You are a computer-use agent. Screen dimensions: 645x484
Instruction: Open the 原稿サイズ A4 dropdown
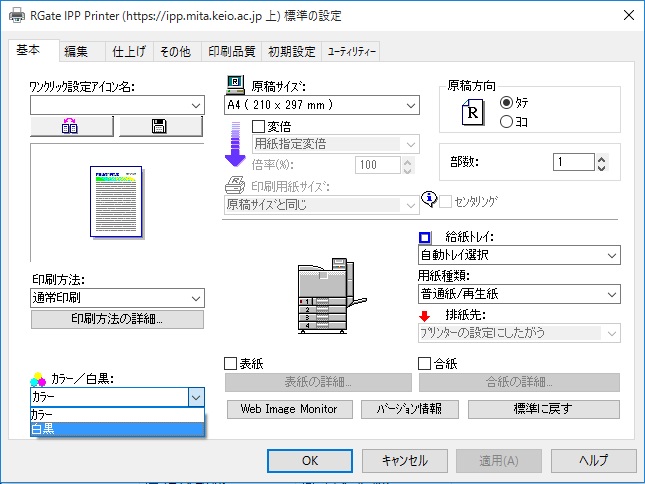[x=321, y=105]
